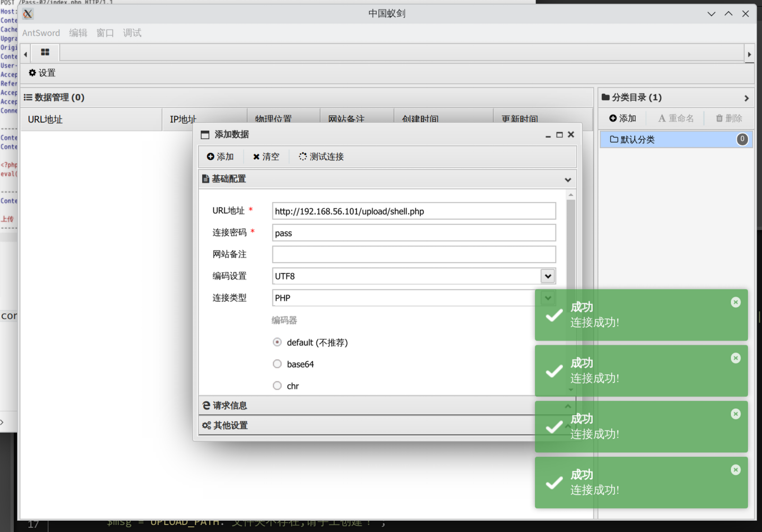Image resolution: width=762 pixels, height=532 pixels.
Task: Open 设置 gear settings
Action: [x=42, y=73]
